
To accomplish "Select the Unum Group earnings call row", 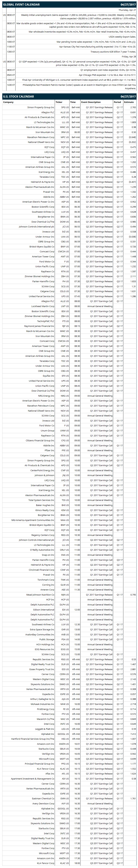I will pos(69,430).
